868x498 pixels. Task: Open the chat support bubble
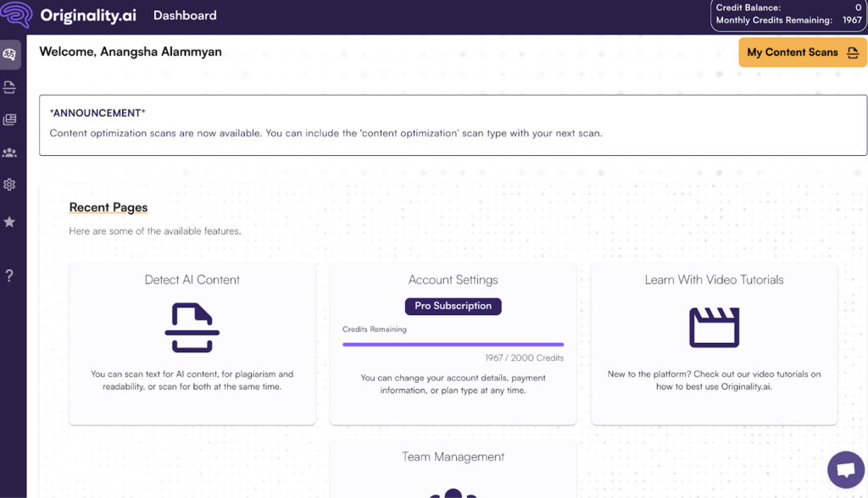point(846,470)
